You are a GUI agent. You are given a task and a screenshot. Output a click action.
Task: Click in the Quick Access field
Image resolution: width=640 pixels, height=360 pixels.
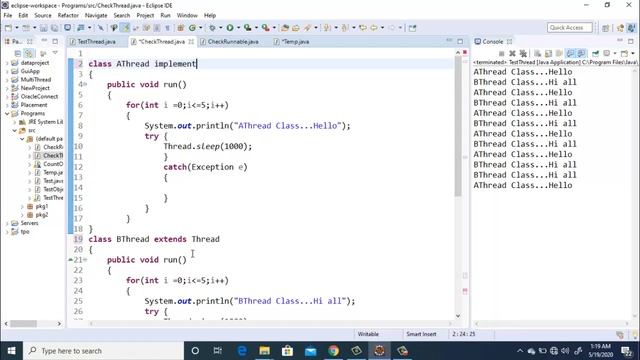[569, 28]
